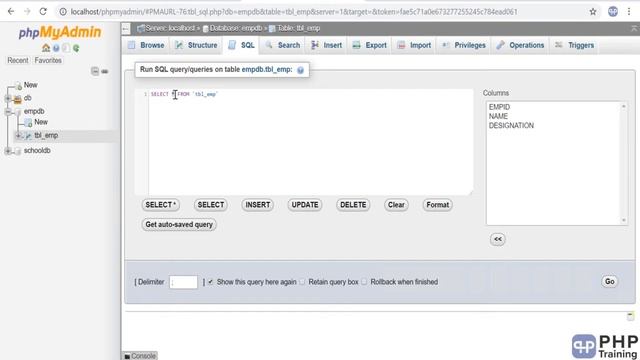Click the db database icon
The image size is (640, 360).
(x=18, y=98)
